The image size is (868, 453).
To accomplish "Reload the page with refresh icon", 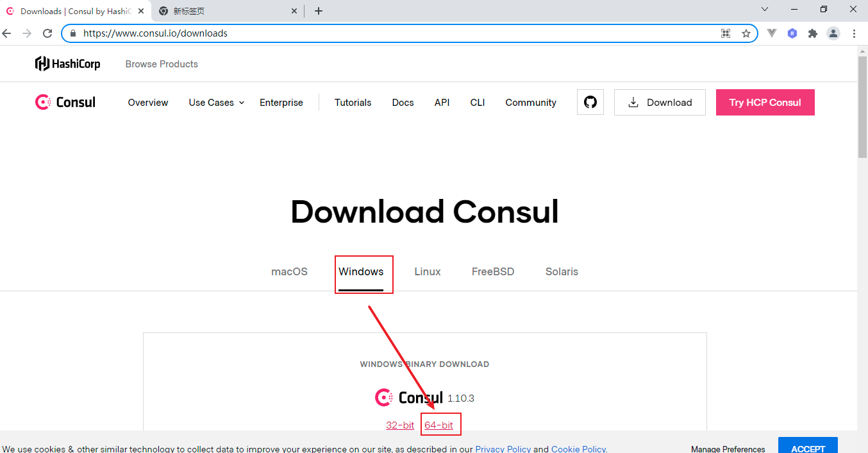I will (x=47, y=33).
